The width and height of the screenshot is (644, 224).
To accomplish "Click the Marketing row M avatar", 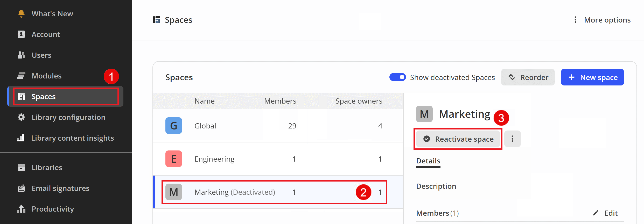I will pos(174,192).
